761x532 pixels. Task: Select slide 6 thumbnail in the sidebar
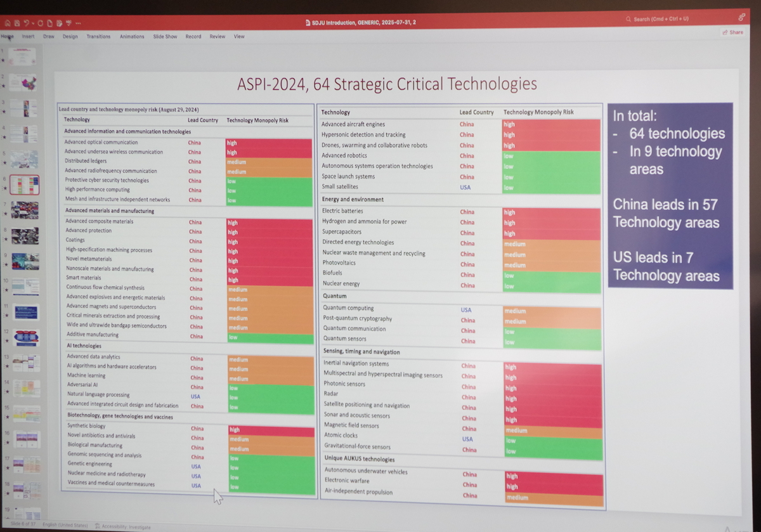click(24, 185)
